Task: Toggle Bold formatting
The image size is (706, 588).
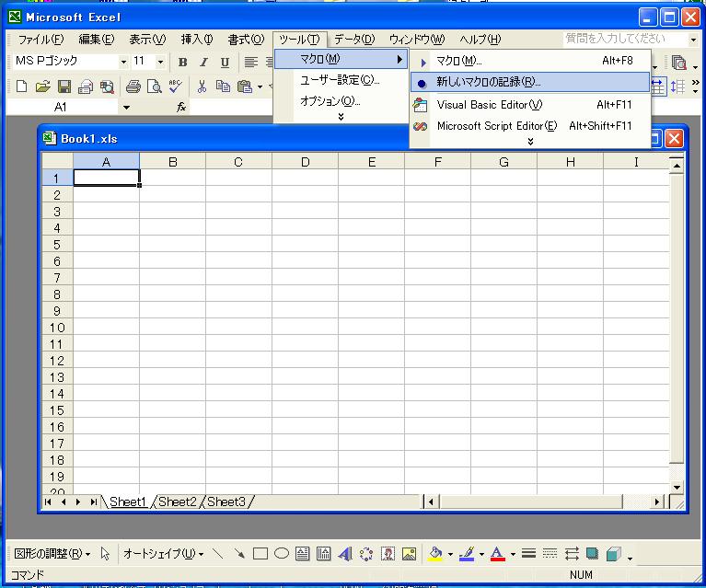Action: click(182, 63)
